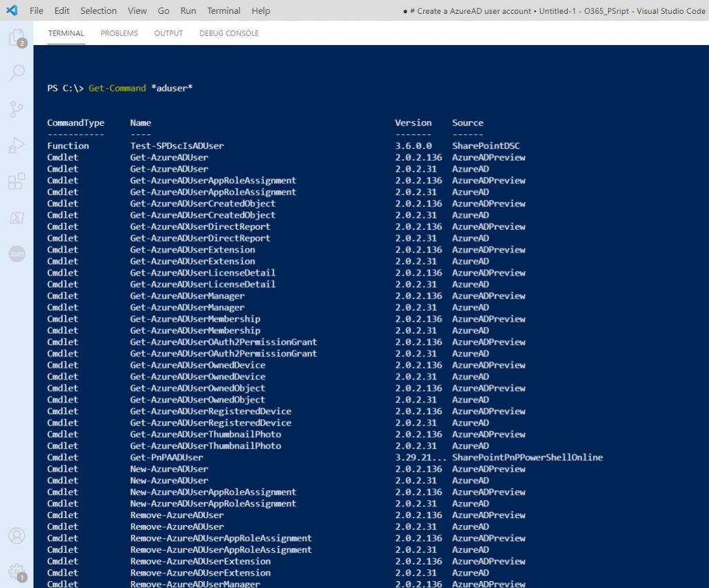The height and width of the screenshot is (588, 709).
Task: Click the Remote Explorer icon
Action: pyautogui.click(x=17, y=216)
